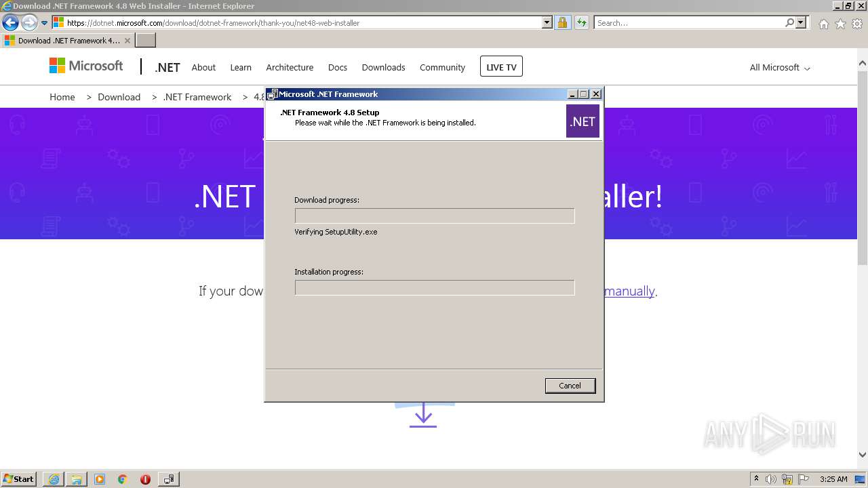Open Windows Explorer folder taskbar icon
Viewport: 868px width, 488px height.
point(77,479)
